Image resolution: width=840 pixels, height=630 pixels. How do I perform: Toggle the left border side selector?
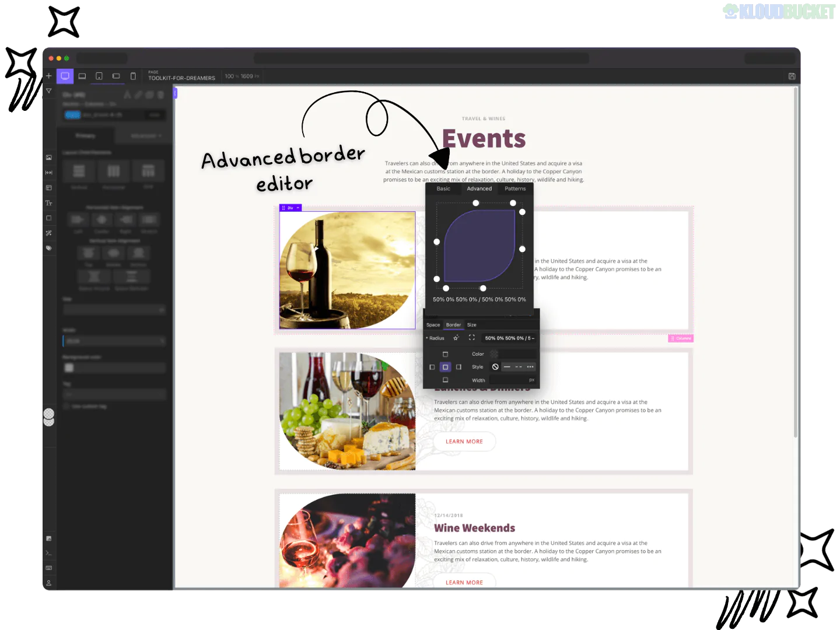click(x=432, y=367)
